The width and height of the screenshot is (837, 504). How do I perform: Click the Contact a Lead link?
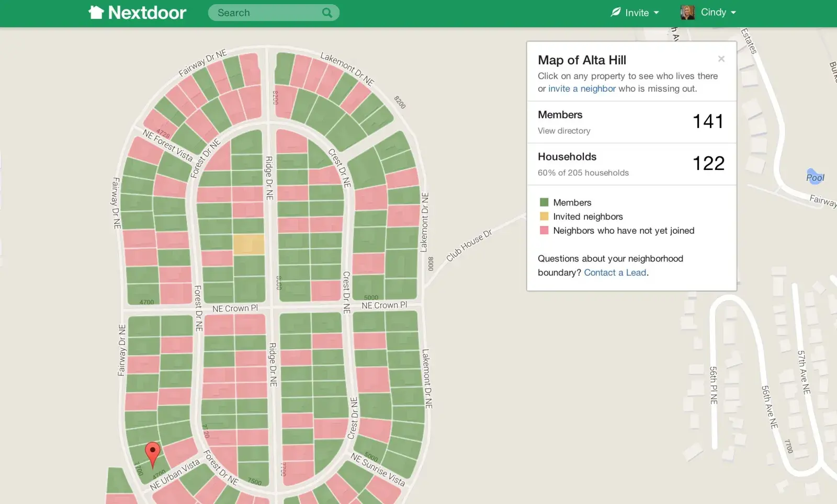pos(615,272)
